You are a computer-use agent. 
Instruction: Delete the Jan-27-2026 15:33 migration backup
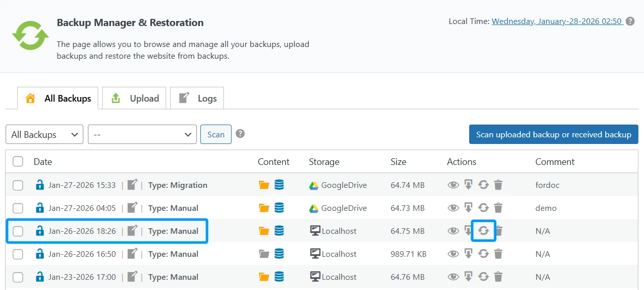pyautogui.click(x=498, y=185)
